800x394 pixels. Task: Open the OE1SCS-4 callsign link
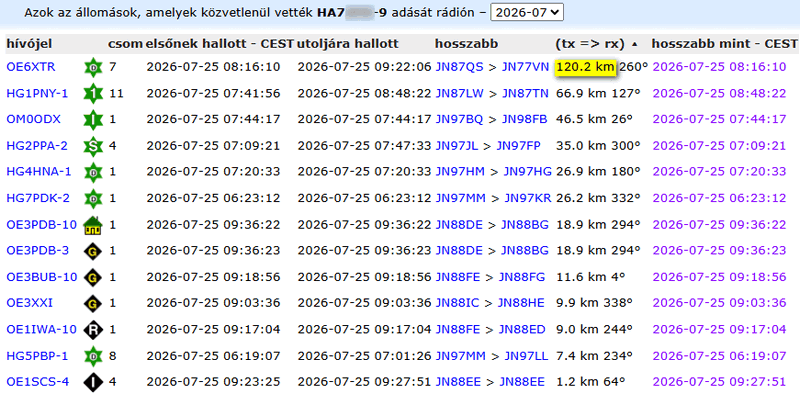(37, 382)
